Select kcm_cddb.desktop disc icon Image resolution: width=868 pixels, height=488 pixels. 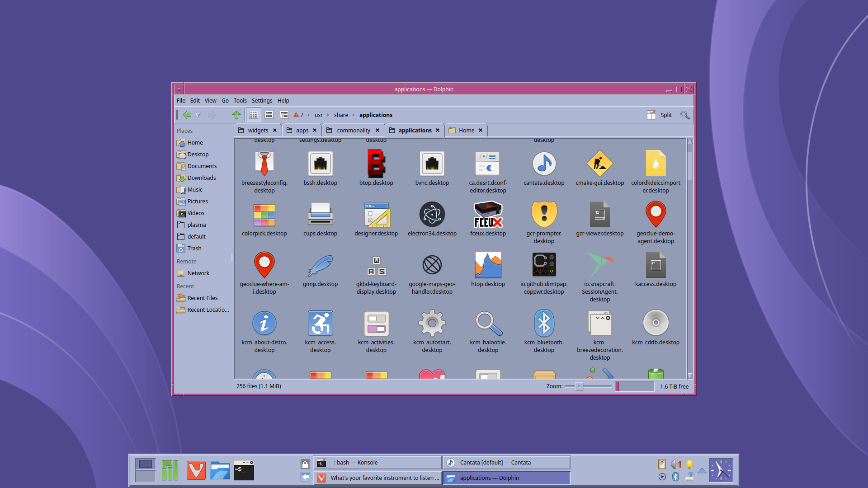pos(656,323)
